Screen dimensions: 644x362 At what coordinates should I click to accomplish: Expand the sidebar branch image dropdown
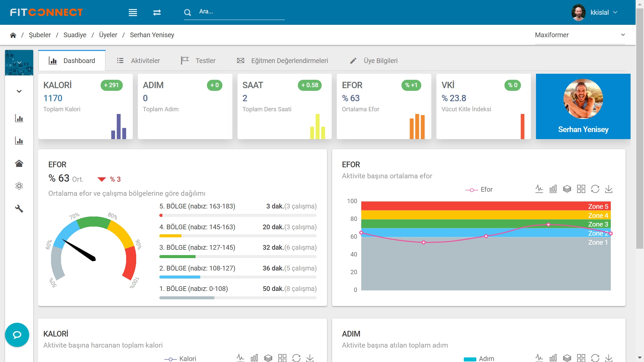19,63
